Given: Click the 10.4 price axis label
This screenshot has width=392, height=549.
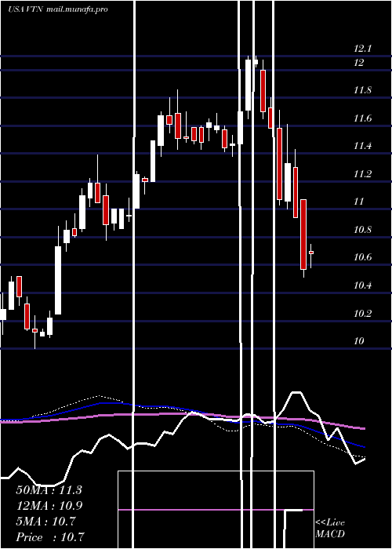Looking at the screenshot, I should tap(362, 285).
